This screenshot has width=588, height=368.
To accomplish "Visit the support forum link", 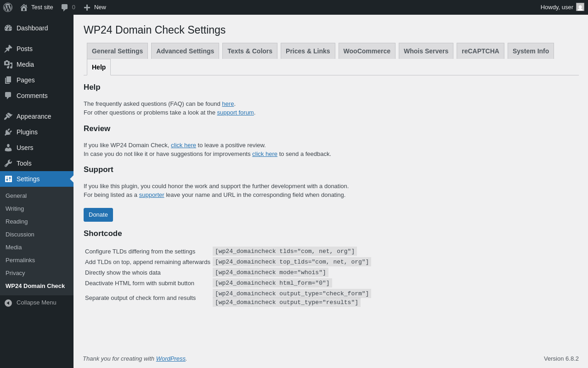I will point(235,113).
